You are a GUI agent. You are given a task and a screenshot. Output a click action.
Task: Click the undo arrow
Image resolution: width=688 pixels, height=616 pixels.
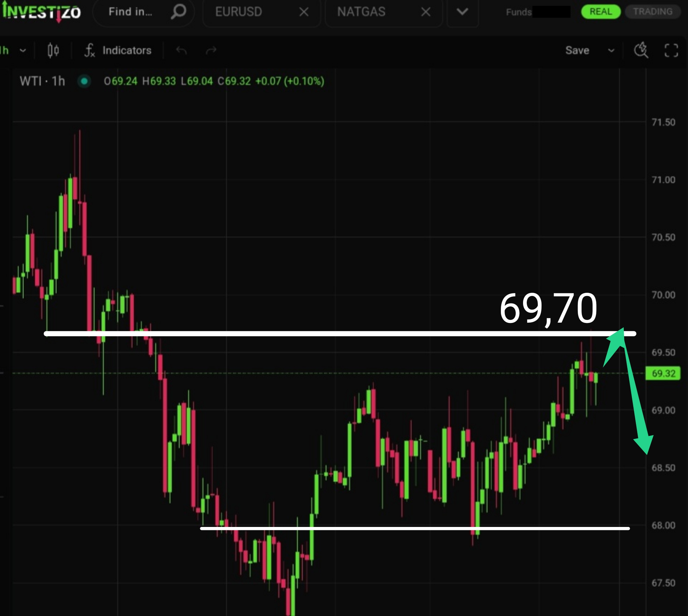coord(181,51)
